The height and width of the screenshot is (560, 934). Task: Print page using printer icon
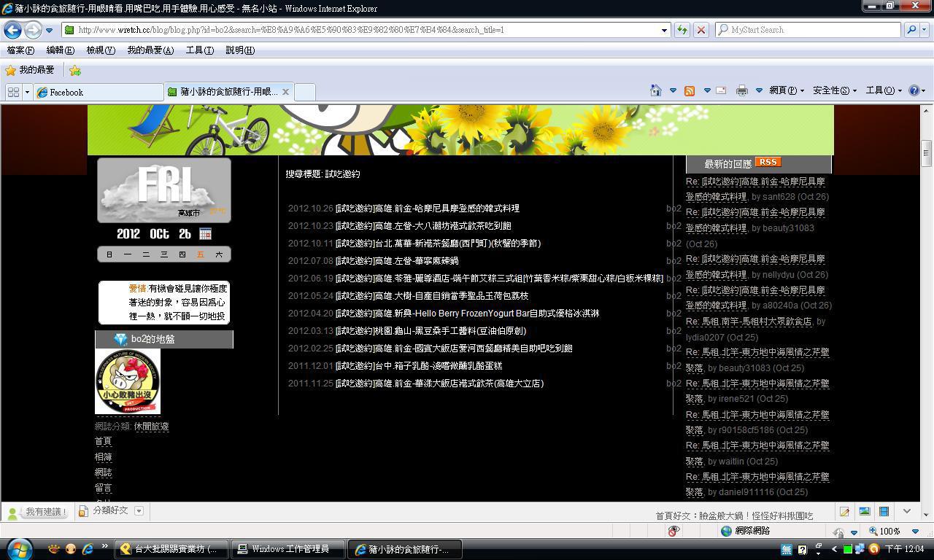[742, 90]
